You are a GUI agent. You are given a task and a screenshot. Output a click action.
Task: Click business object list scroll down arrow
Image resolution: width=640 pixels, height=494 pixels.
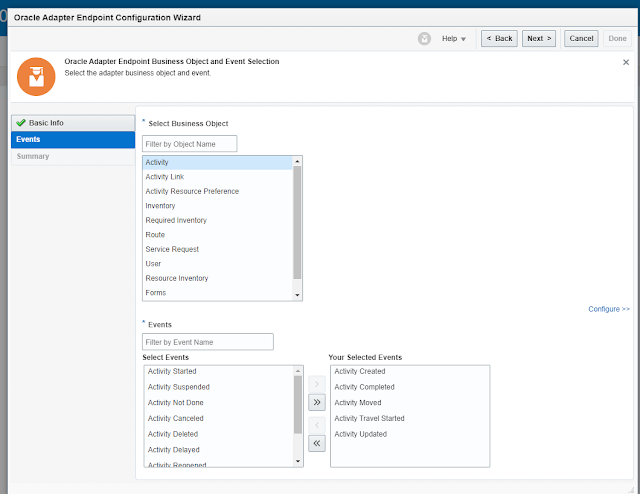tap(297, 295)
